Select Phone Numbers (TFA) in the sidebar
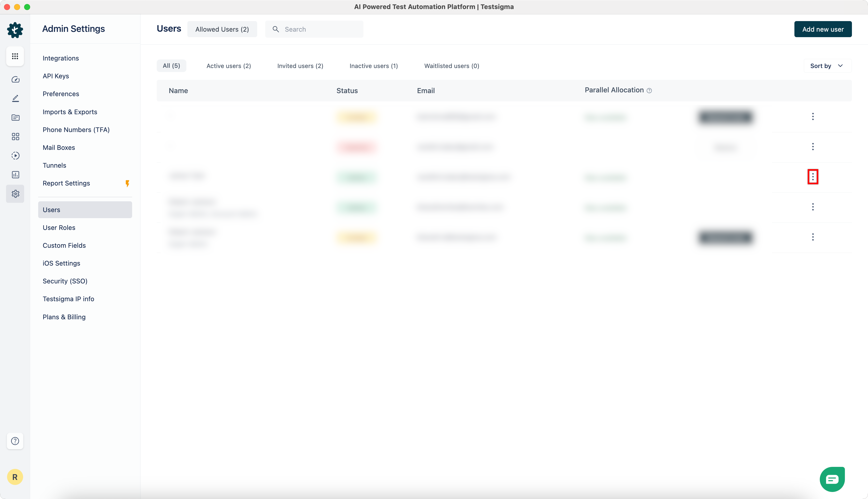Screen dimensions: 868x499 pos(76,130)
